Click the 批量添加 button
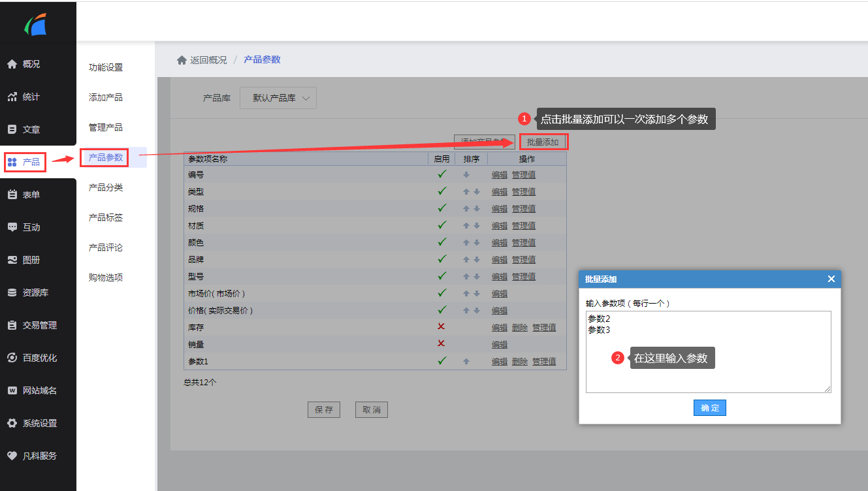 [543, 142]
